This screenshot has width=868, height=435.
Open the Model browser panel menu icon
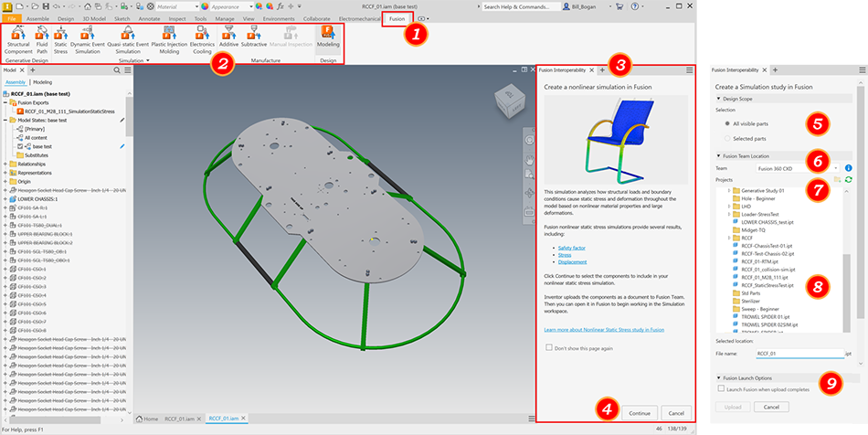point(128,70)
